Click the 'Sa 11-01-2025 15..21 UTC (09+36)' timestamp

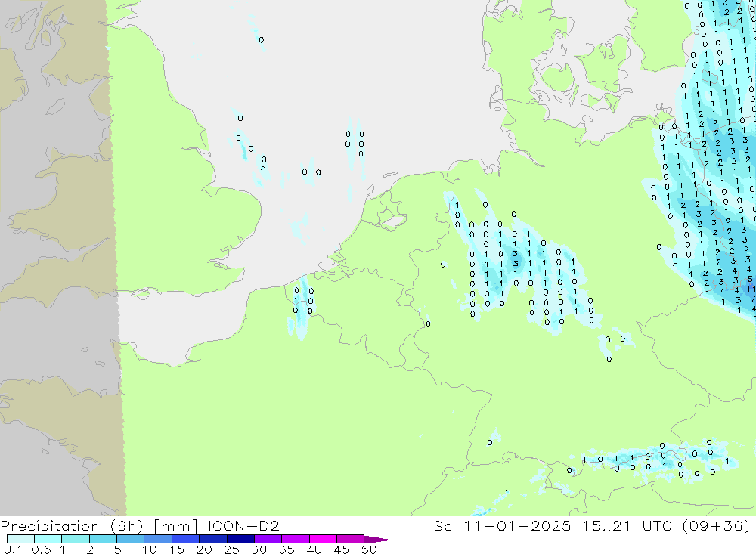592,525
